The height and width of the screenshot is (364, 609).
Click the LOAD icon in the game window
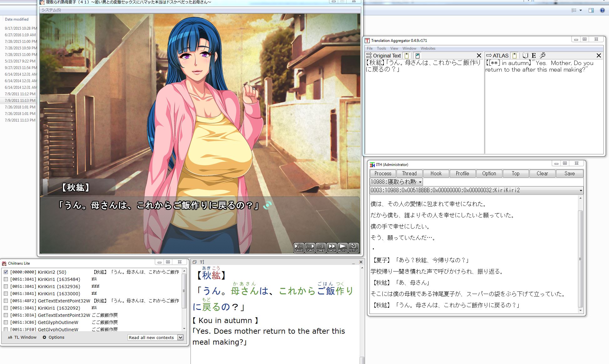310,247
